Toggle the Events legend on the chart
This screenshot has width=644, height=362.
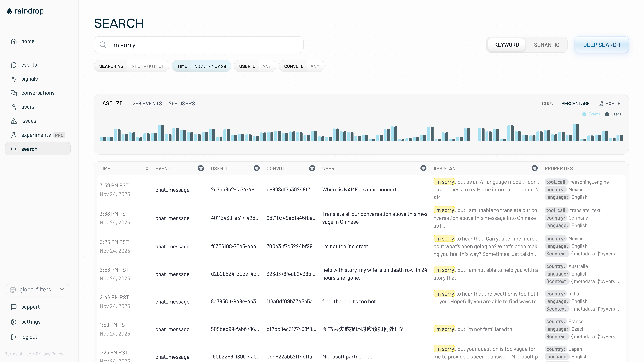[591, 114]
